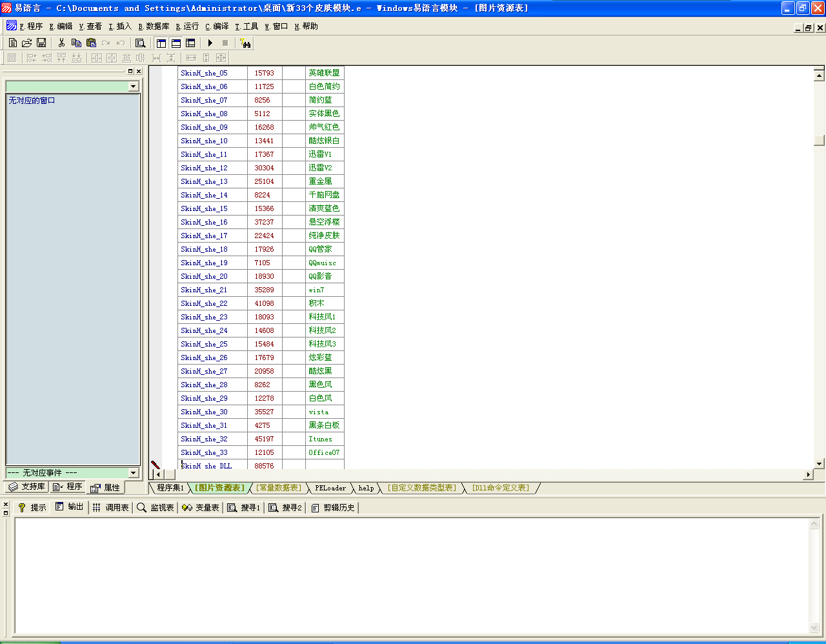Click the 易语言 logo icon in menu bar

tap(12, 26)
